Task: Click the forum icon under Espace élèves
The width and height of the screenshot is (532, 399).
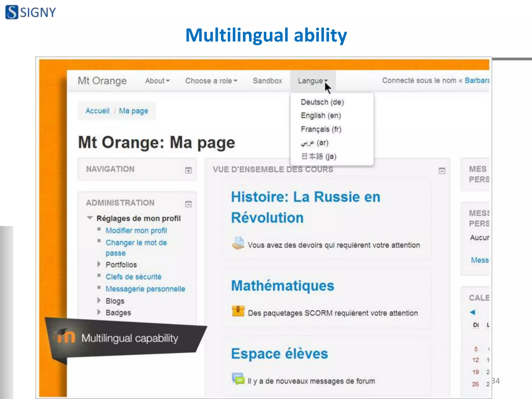Action: click(238, 379)
